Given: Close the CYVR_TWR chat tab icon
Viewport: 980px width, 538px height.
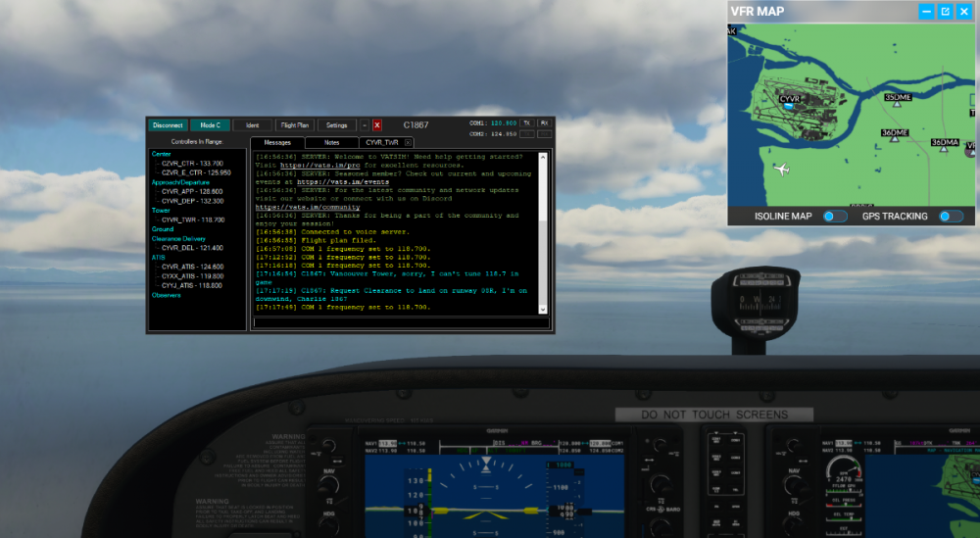Looking at the screenshot, I should tap(409, 143).
